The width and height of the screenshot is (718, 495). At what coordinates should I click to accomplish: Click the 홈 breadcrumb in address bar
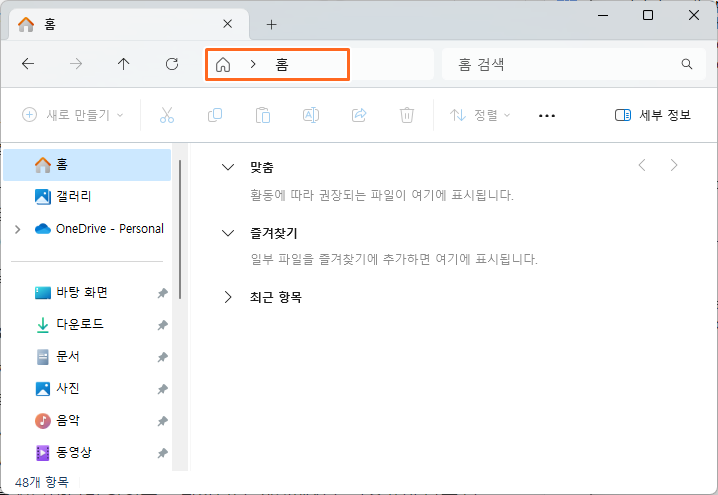(x=282, y=65)
